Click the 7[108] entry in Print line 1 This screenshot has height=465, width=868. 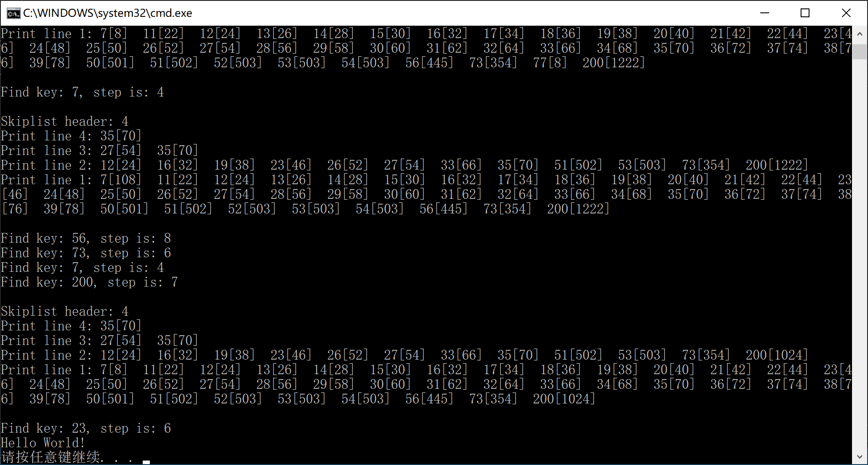pos(121,180)
